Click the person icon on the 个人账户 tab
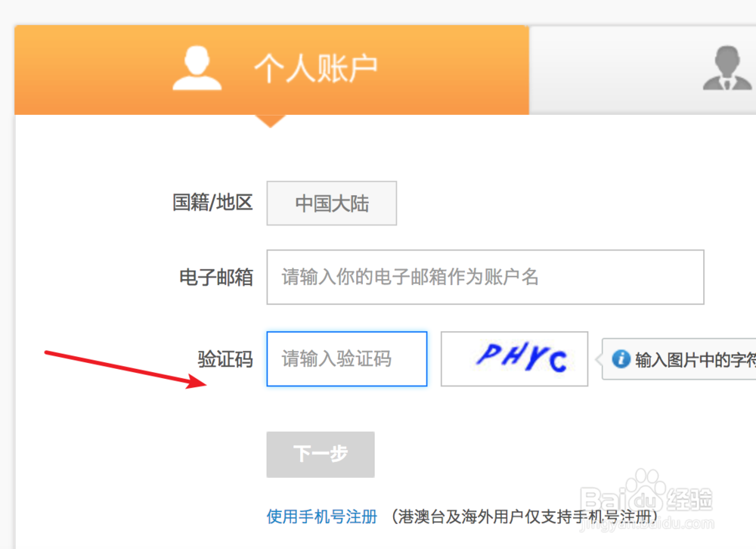 point(197,68)
